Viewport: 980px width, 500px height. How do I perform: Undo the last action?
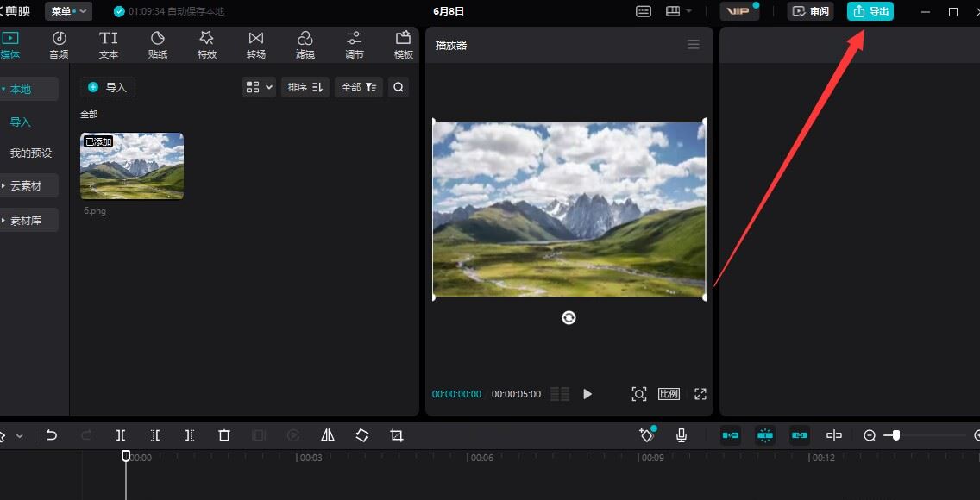[52, 435]
